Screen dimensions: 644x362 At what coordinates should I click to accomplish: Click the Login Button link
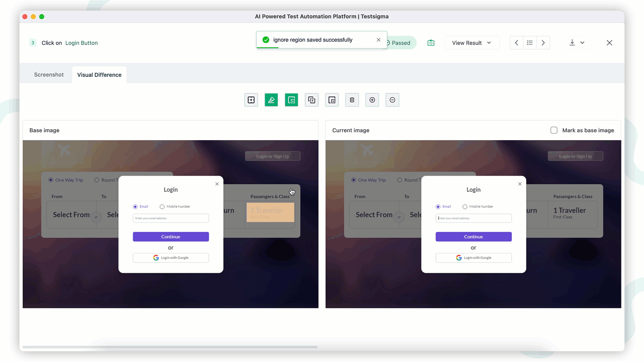82,43
